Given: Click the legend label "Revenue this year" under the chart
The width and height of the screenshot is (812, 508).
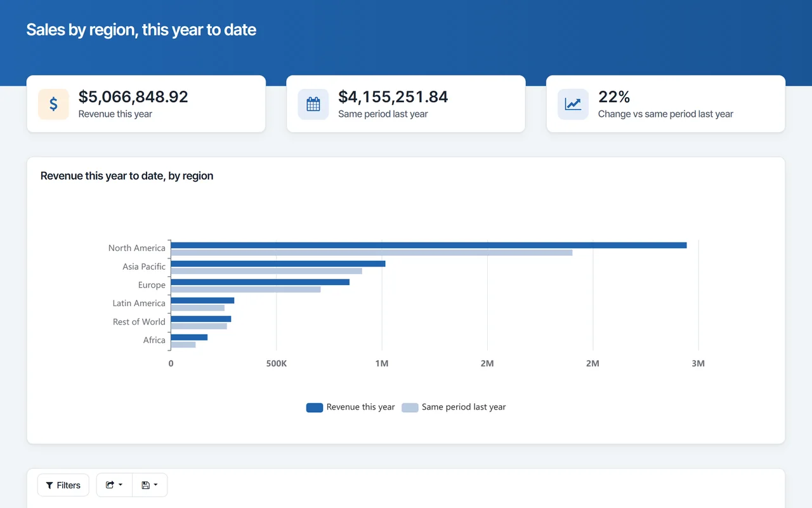Looking at the screenshot, I should pos(360,407).
